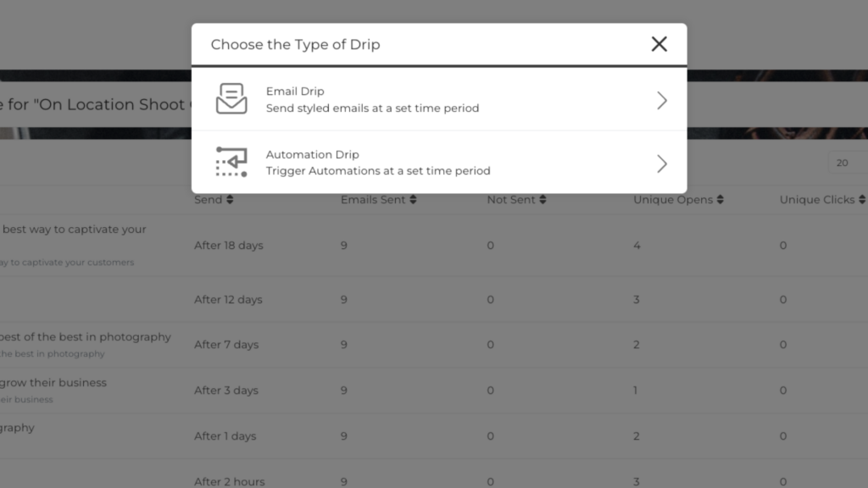Click 'Send styled emails at a set time period'
The image size is (868, 488).
[373, 108]
